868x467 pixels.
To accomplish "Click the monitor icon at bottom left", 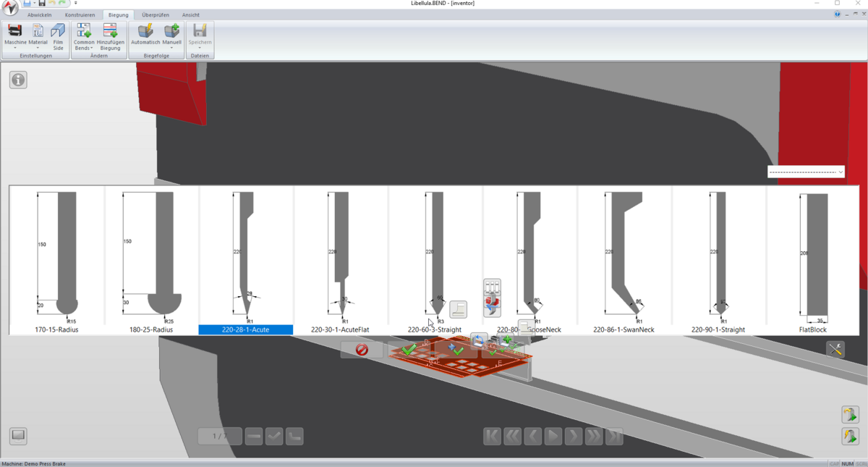I will [x=18, y=435].
